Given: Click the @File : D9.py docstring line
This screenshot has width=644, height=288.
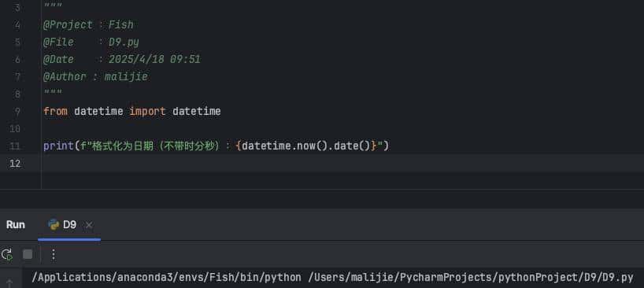Looking at the screenshot, I should click(x=91, y=42).
